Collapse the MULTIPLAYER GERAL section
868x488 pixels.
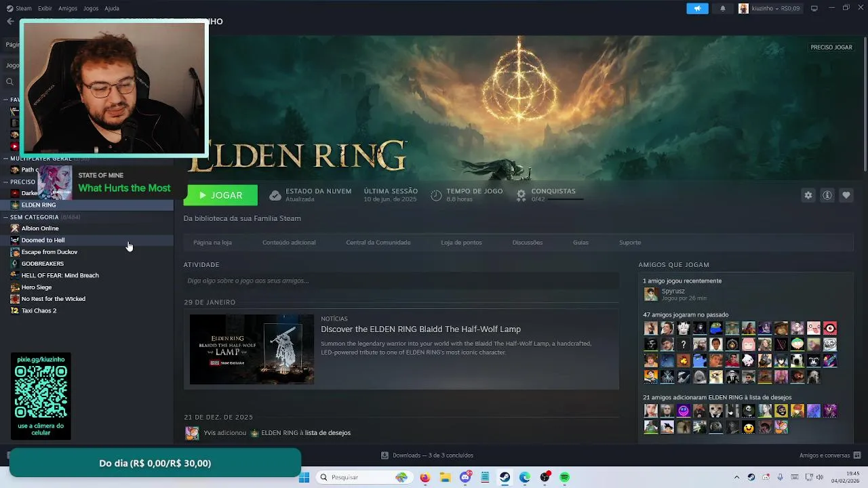click(x=6, y=159)
